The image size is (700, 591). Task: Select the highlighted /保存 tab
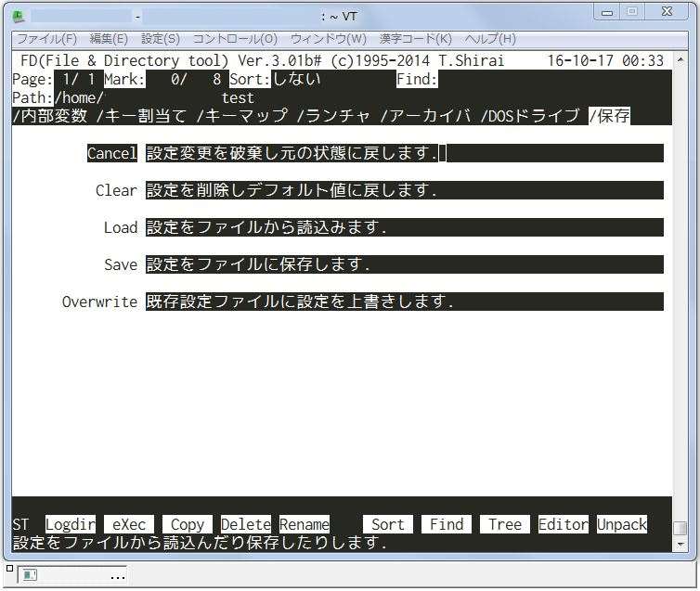609,116
